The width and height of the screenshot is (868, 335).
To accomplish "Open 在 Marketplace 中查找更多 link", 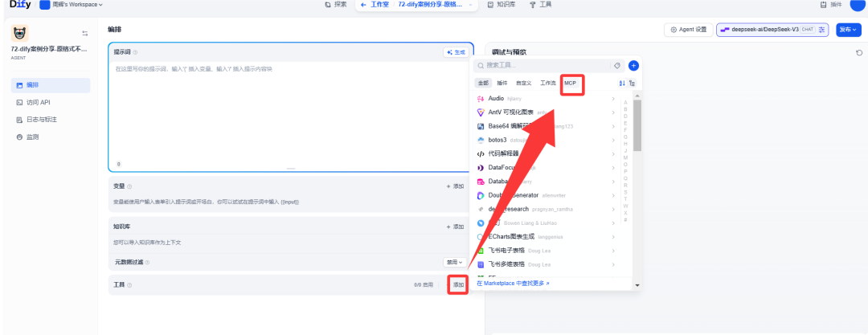I will pyautogui.click(x=513, y=284).
